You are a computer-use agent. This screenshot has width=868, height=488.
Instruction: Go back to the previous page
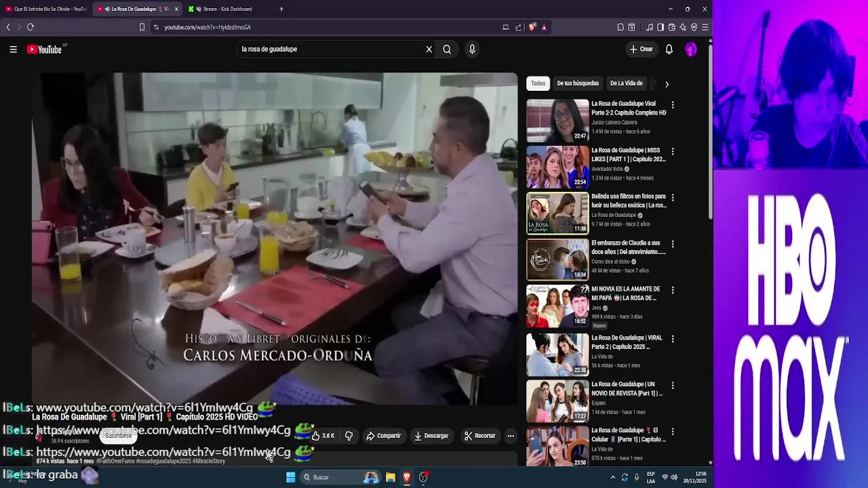[8, 27]
